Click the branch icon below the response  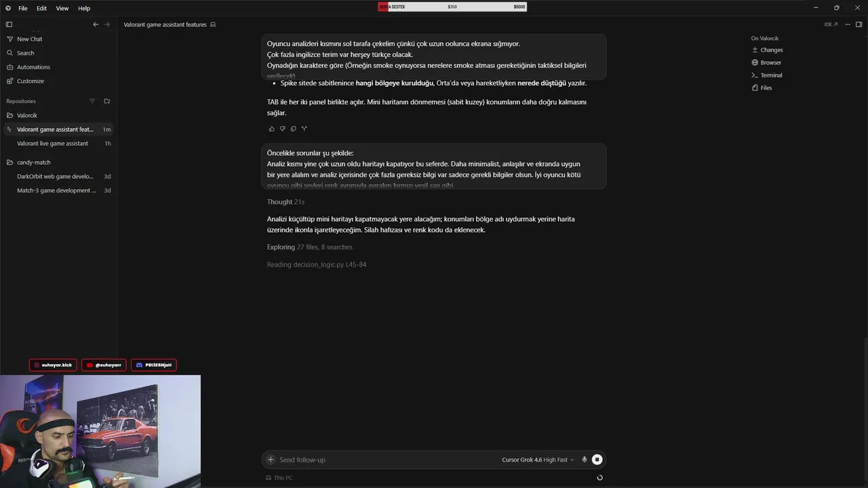pyautogui.click(x=304, y=129)
